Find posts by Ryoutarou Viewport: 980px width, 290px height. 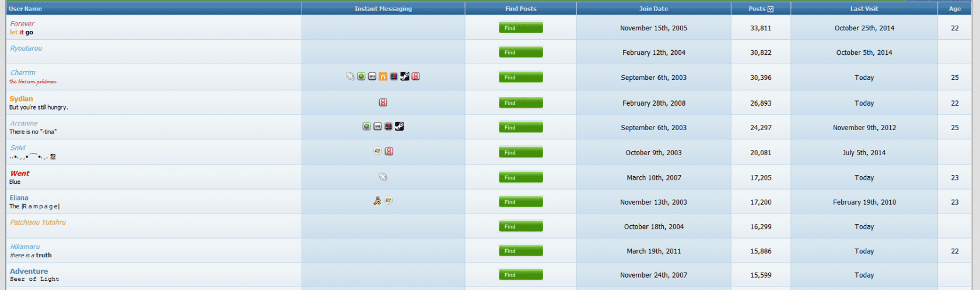pos(521,53)
